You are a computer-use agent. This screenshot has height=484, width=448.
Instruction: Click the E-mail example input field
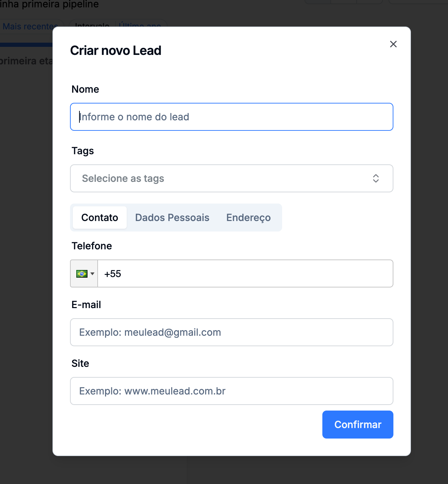pyautogui.click(x=231, y=332)
